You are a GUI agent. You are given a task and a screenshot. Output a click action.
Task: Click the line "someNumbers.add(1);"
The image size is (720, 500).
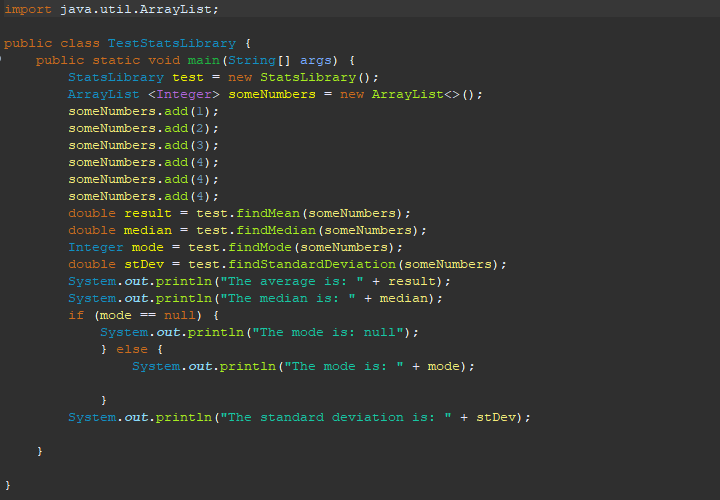click(144, 112)
